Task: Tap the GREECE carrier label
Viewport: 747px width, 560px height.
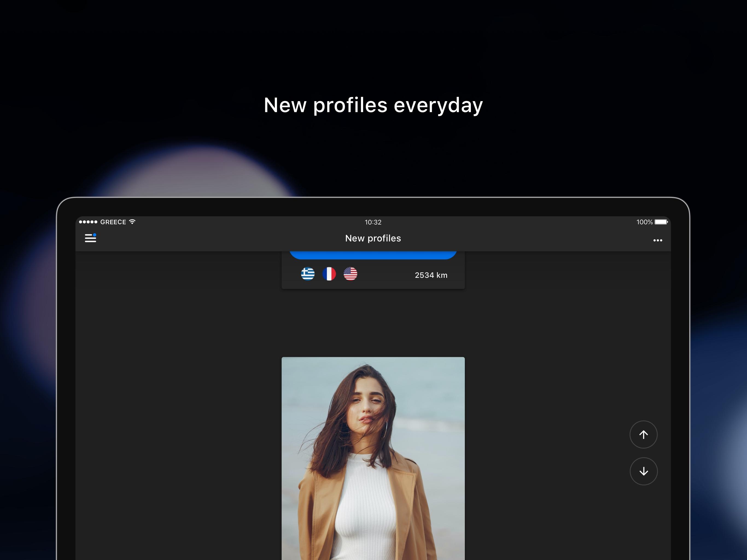Action: (x=113, y=222)
